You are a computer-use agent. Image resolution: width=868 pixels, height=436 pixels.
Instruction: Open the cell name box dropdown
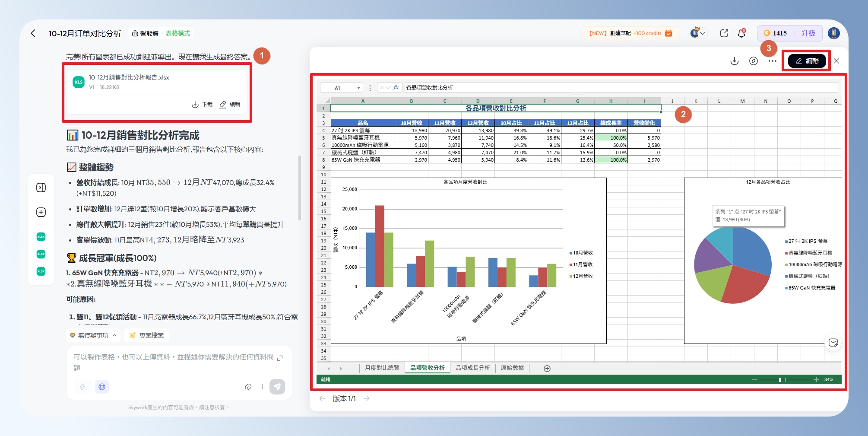(x=358, y=88)
